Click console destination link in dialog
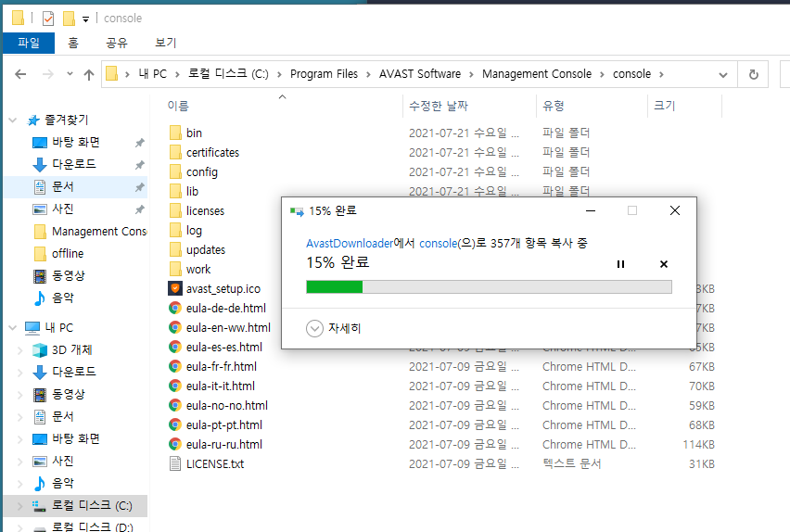Viewport: 790px width, 532px height. click(439, 244)
